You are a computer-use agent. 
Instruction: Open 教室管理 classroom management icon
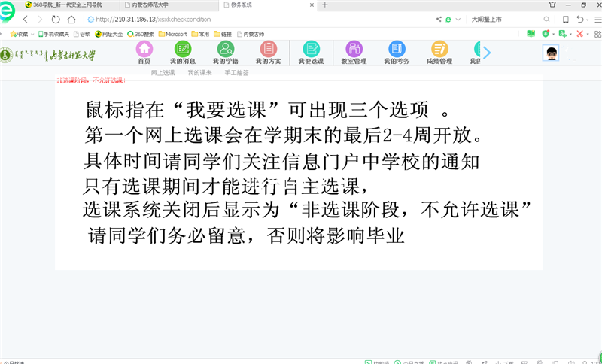pos(354,50)
